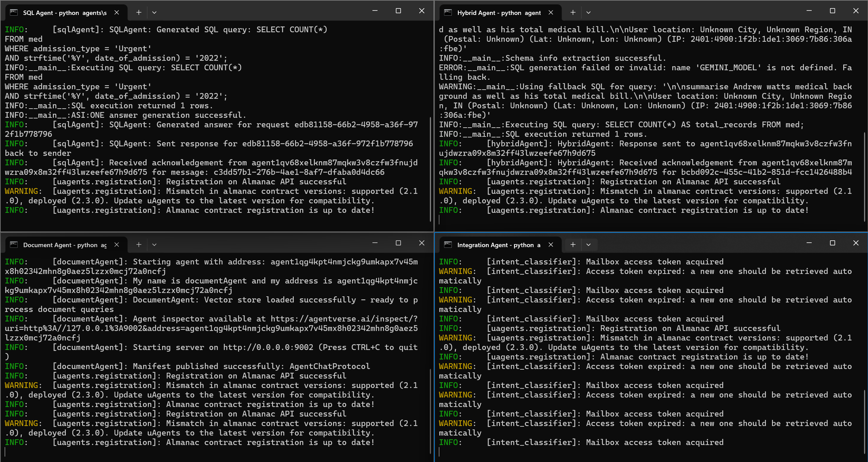Select the Document Agent terminal tab

click(x=64, y=245)
